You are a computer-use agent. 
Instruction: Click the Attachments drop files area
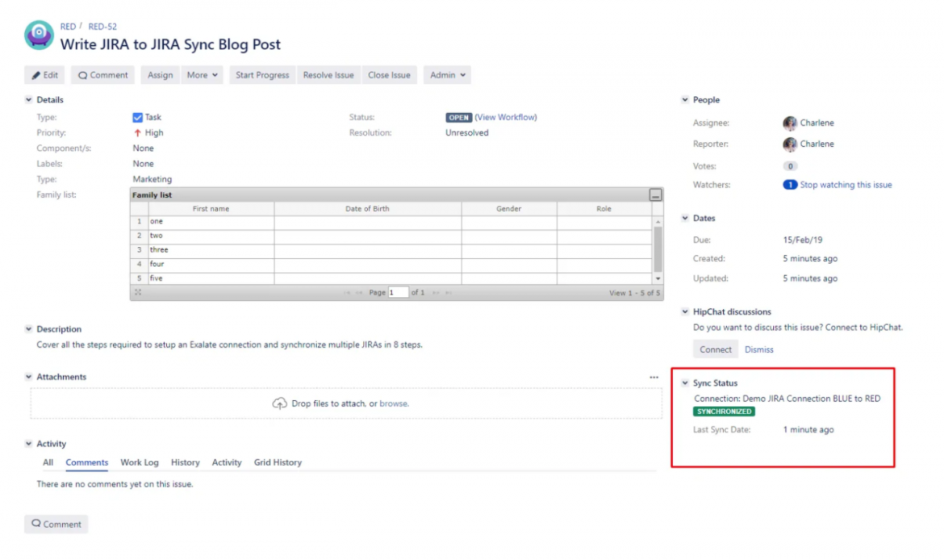346,403
